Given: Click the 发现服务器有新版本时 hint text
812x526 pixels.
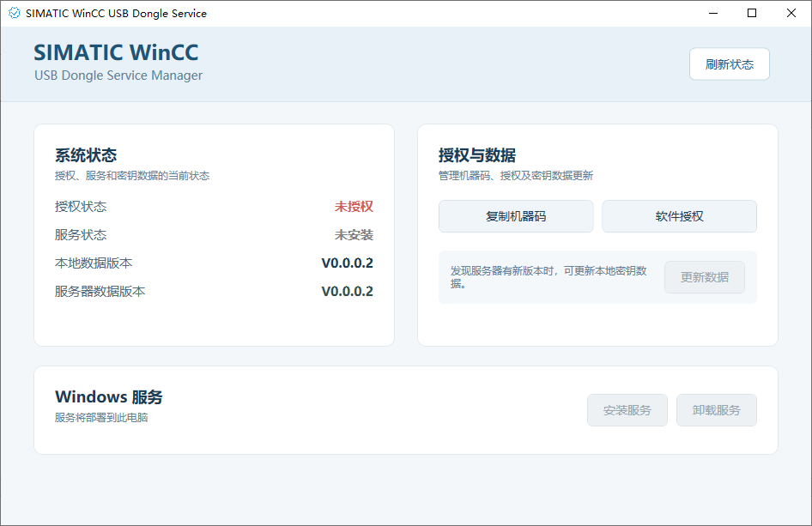Looking at the screenshot, I should click(x=548, y=277).
